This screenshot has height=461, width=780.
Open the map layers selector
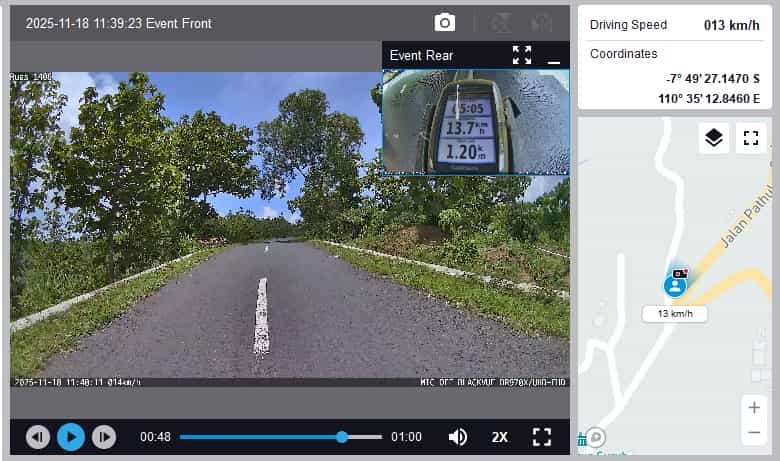tap(713, 138)
